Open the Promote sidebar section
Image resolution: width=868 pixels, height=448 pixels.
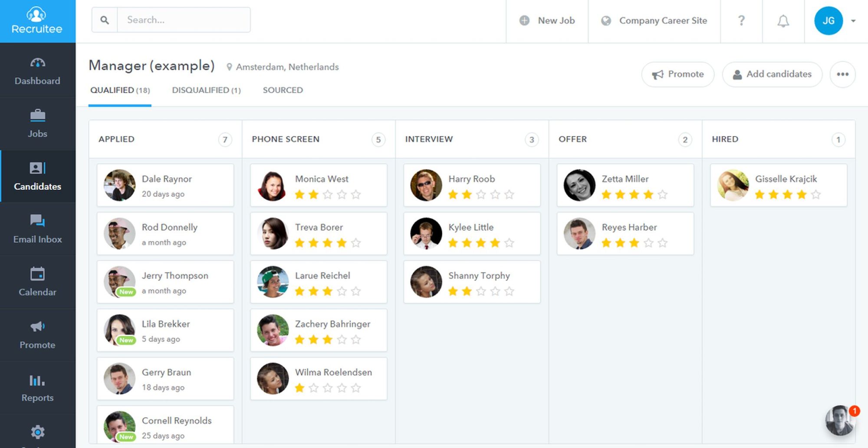pos(38,335)
